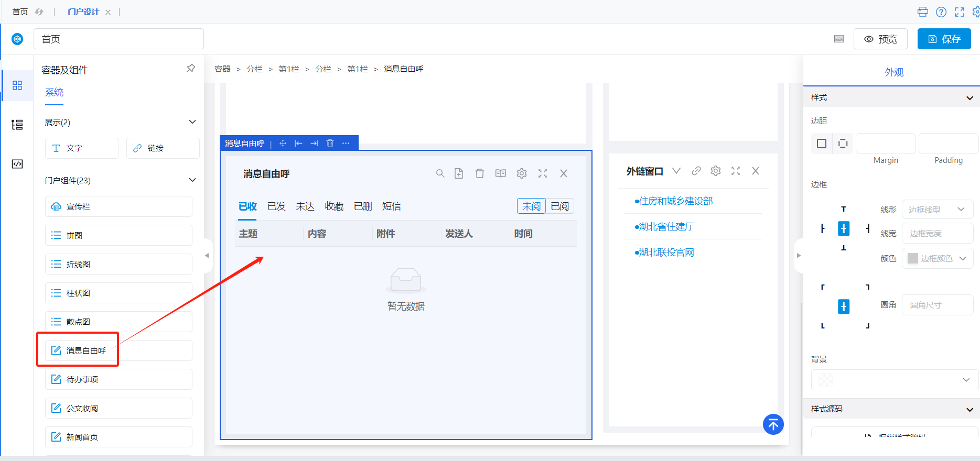Collapse the 门户组件(23) section
Image resolution: width=980 pixels, height=461 pixels.
click(x=192, y=180)
